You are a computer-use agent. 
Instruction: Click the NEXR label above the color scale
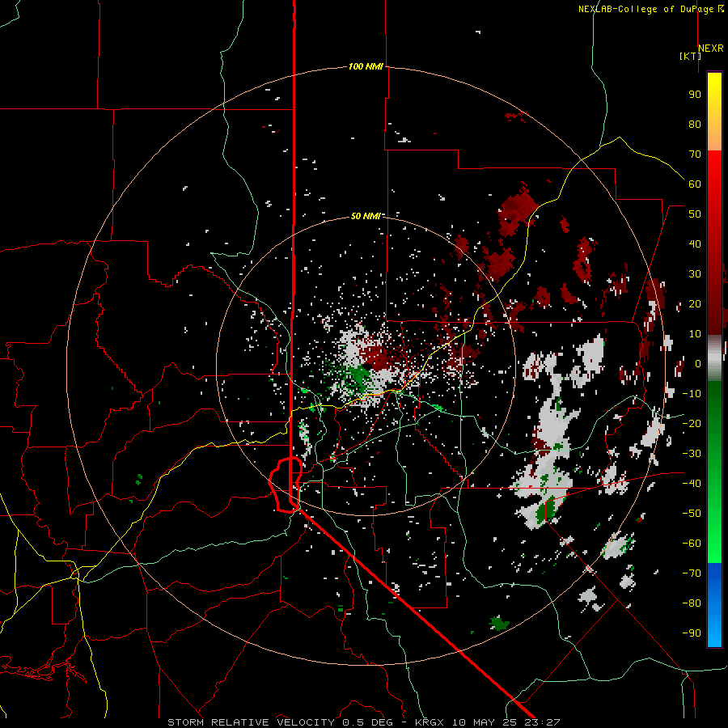[711, 49]
